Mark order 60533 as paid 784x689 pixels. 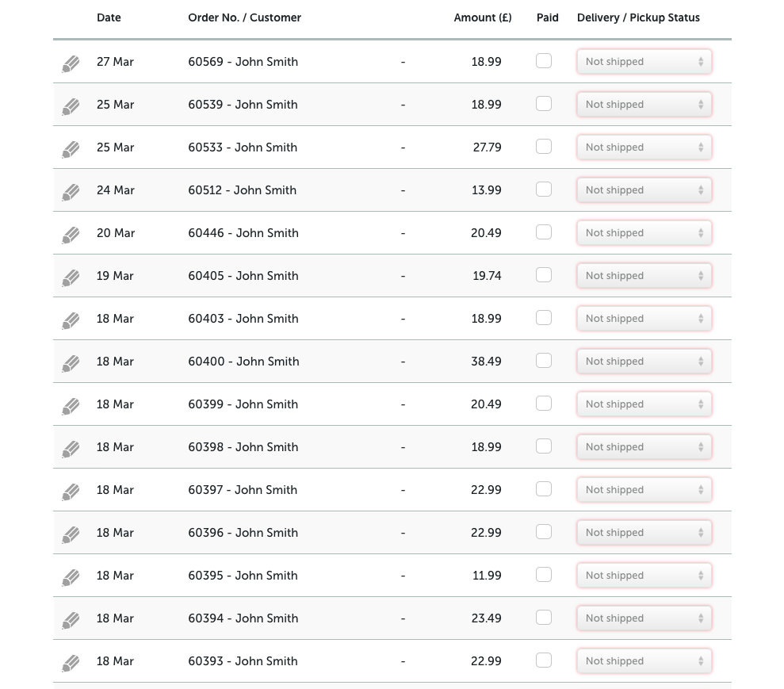click(x=544, y=147)
